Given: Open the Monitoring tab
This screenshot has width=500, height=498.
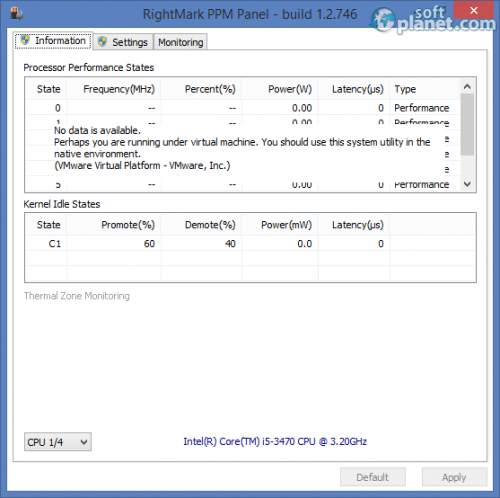Looking at the screenshot, I should click(x=180, y=42).
